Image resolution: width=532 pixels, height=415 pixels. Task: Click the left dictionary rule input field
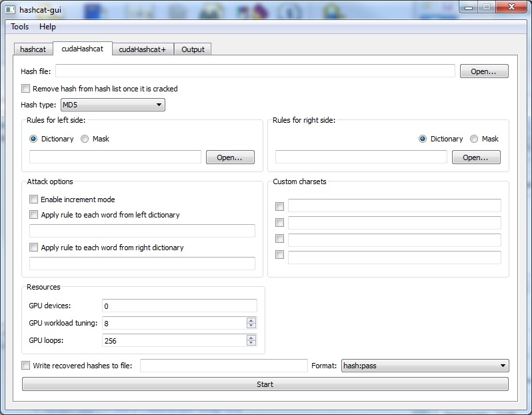[x=142, y=231]
